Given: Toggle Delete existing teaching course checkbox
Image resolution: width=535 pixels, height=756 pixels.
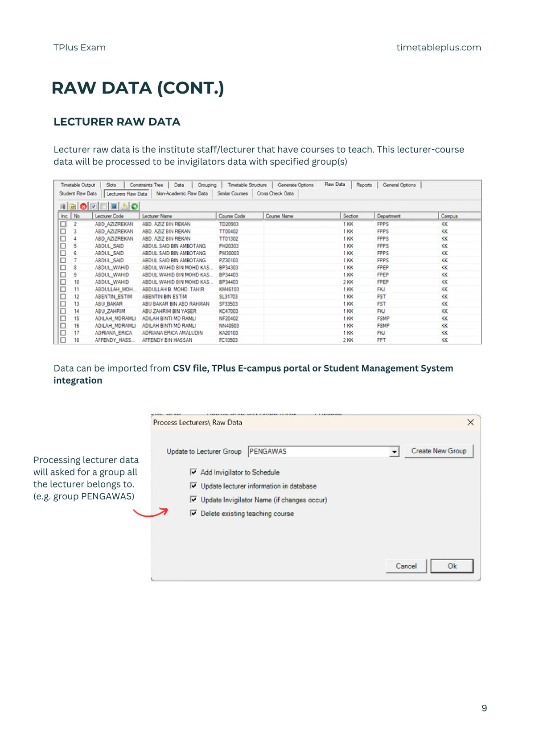Looking at the screenshot, I should click(193, 513).
